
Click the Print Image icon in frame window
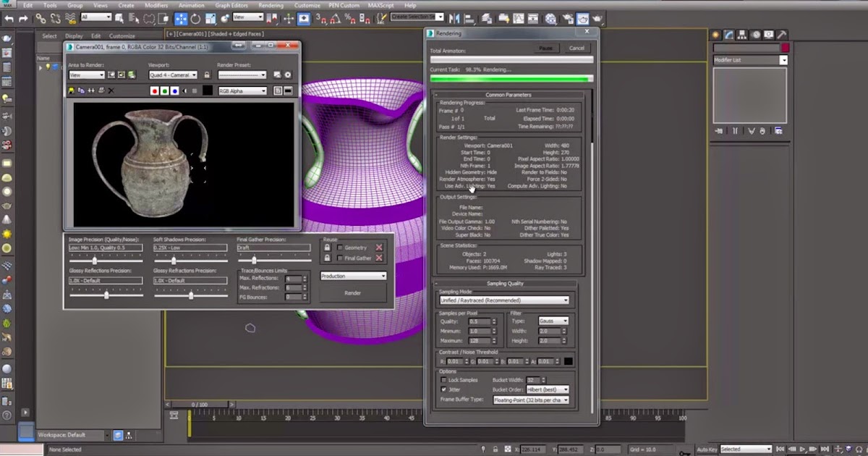[101, 90]
